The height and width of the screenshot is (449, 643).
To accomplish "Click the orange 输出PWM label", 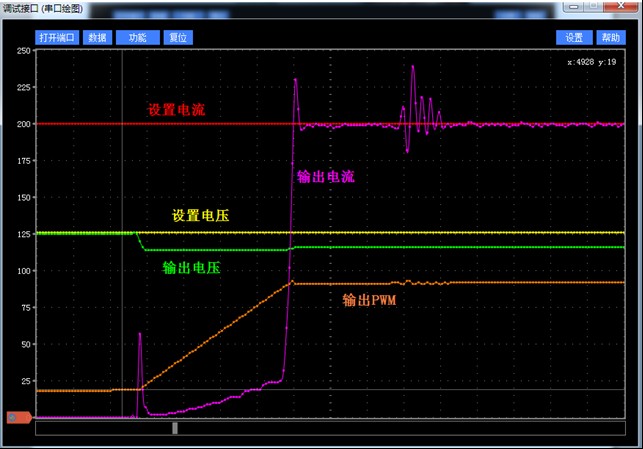I will pyautogui.click(x=369, y=300).
